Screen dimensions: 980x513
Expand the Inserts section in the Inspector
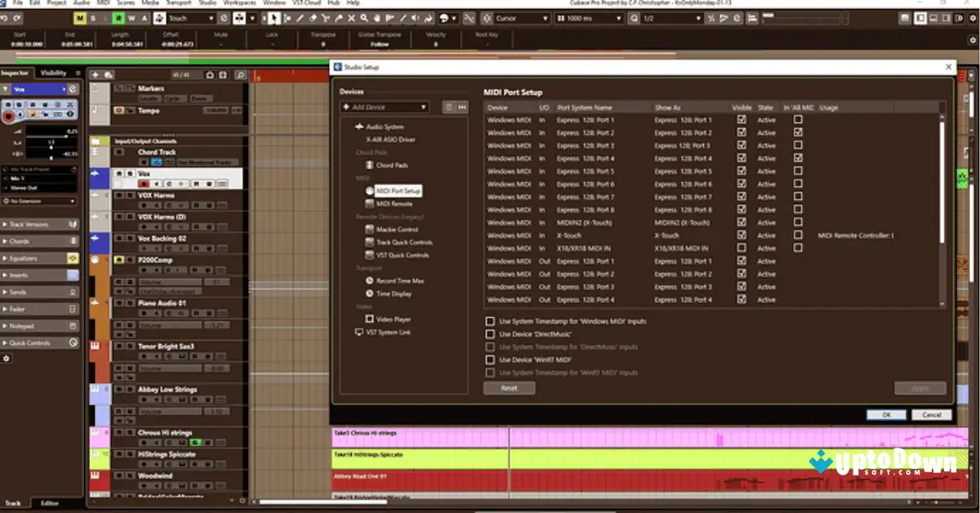coord(20,274)
